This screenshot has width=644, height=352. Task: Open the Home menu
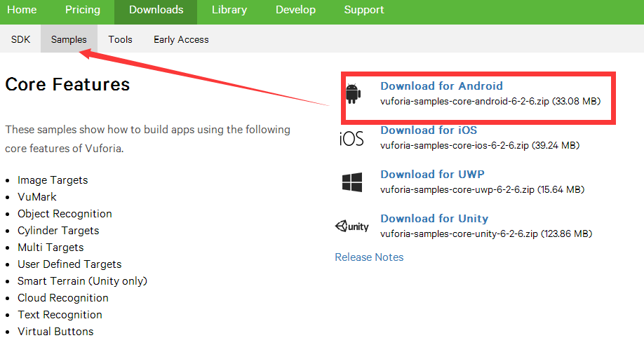[22, 10]
